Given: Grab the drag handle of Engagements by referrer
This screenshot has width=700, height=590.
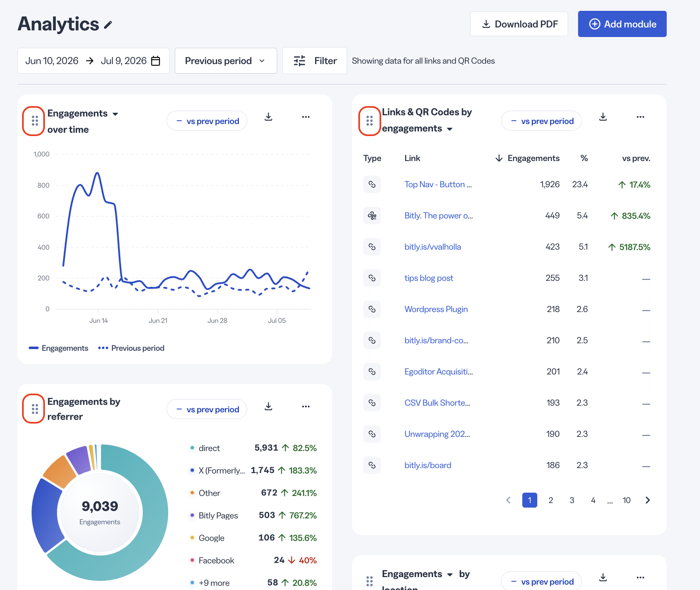Looking at the screenshot, I should tap(35, 409).
